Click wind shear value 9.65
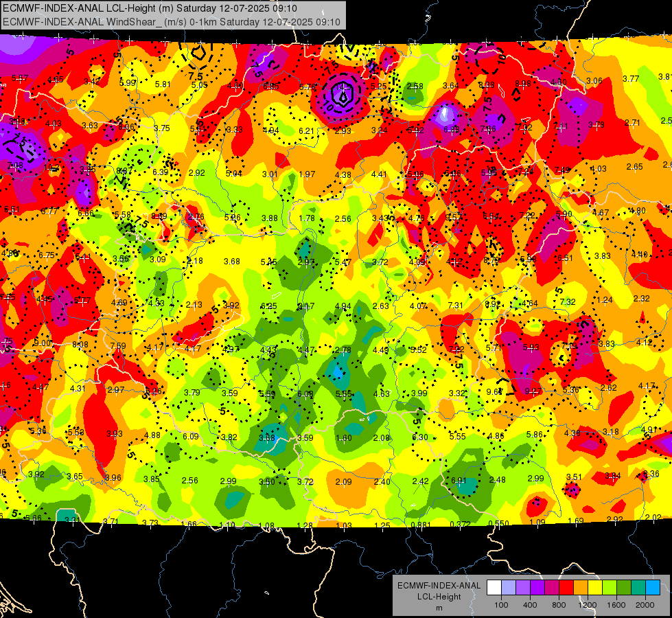The image size is (672, 618). (x=494, y=391)
